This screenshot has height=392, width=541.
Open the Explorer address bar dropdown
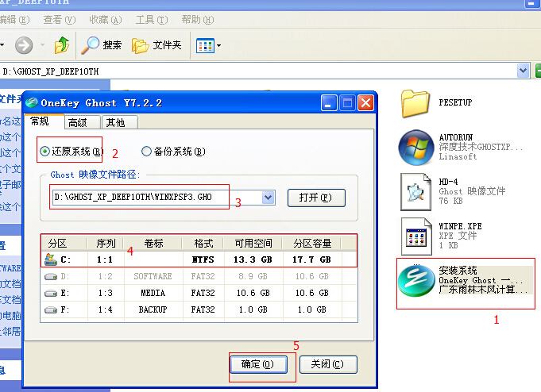pyautogui.click(x=523, y=71)
